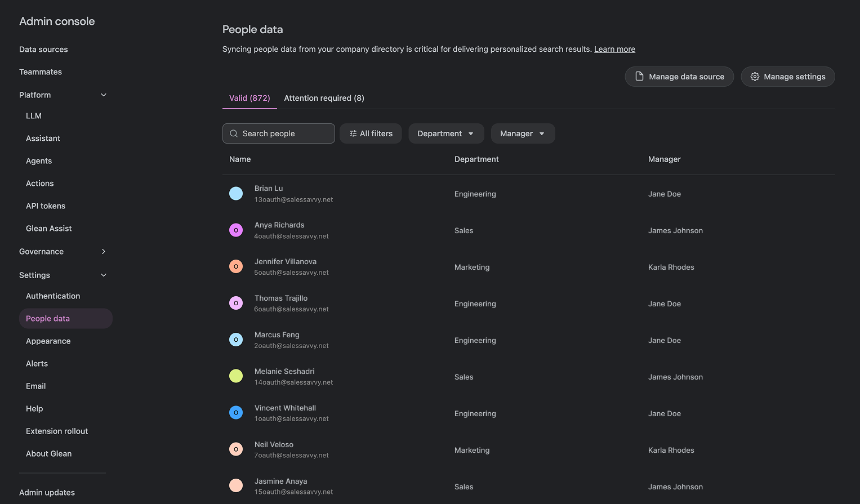Click the Search people input field

[x=285, y=133]
